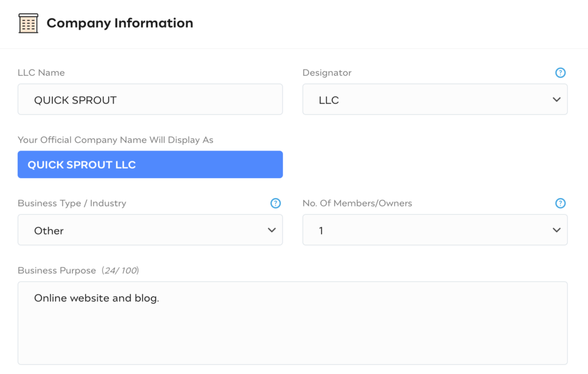Click the 24/100 character counter
Viewport: 588px width, 374px height.
tap(121, 271)
